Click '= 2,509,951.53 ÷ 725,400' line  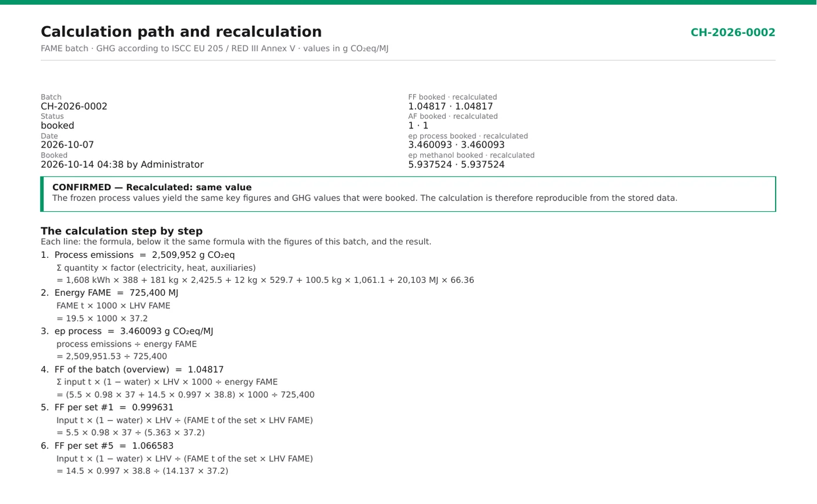[111, 357]
